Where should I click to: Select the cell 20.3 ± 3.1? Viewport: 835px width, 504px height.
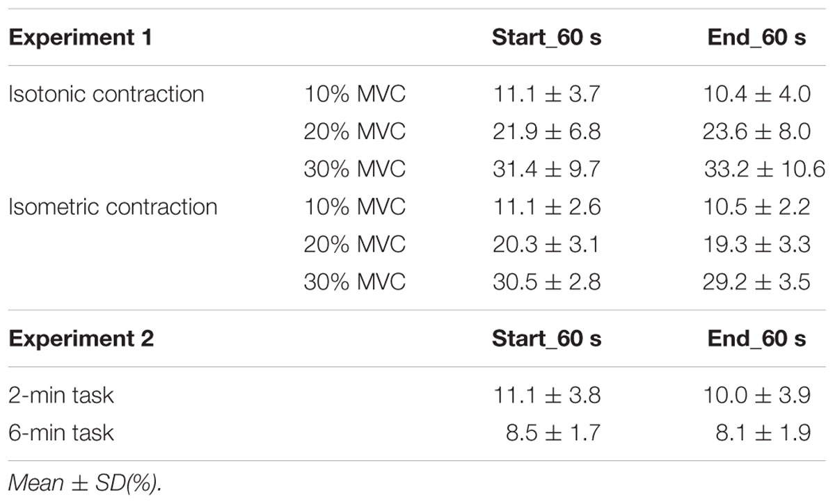(x=546, y=245)
